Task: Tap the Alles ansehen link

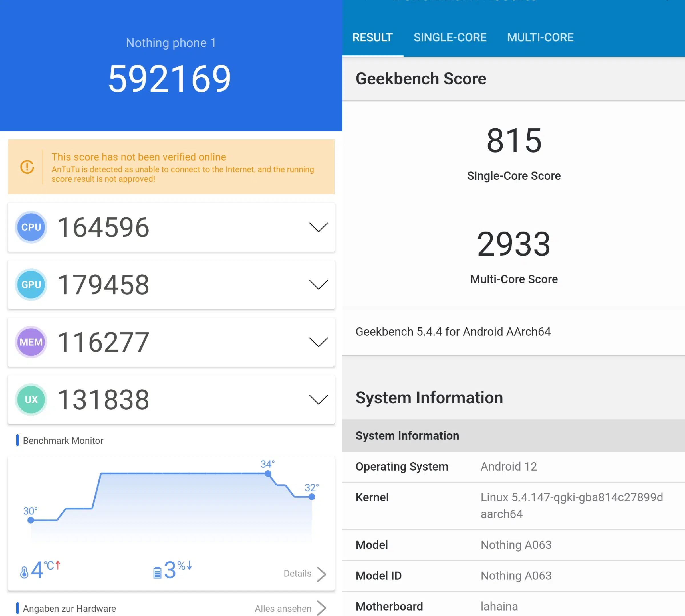Action: [x=283, y=609]
